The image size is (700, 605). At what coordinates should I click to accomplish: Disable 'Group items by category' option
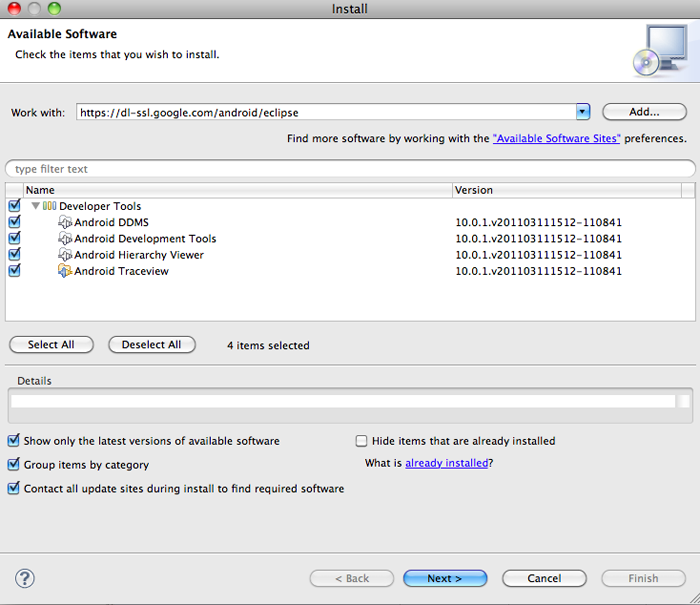pos(14,465)
